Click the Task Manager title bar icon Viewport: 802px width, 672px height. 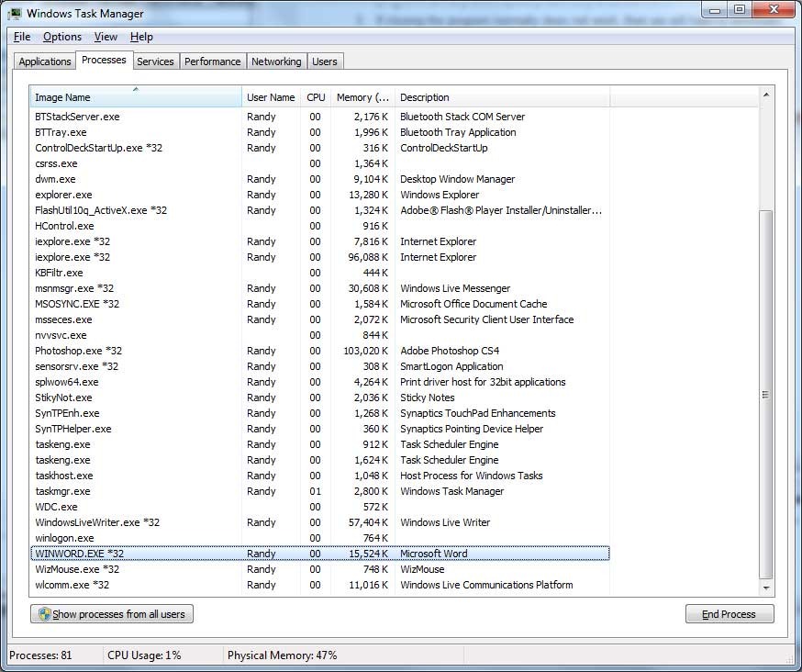(15, 13)
